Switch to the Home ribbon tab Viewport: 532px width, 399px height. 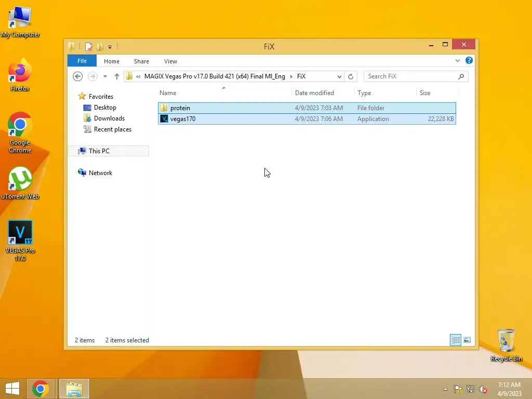pyautogui.click(x=112, y=61)
